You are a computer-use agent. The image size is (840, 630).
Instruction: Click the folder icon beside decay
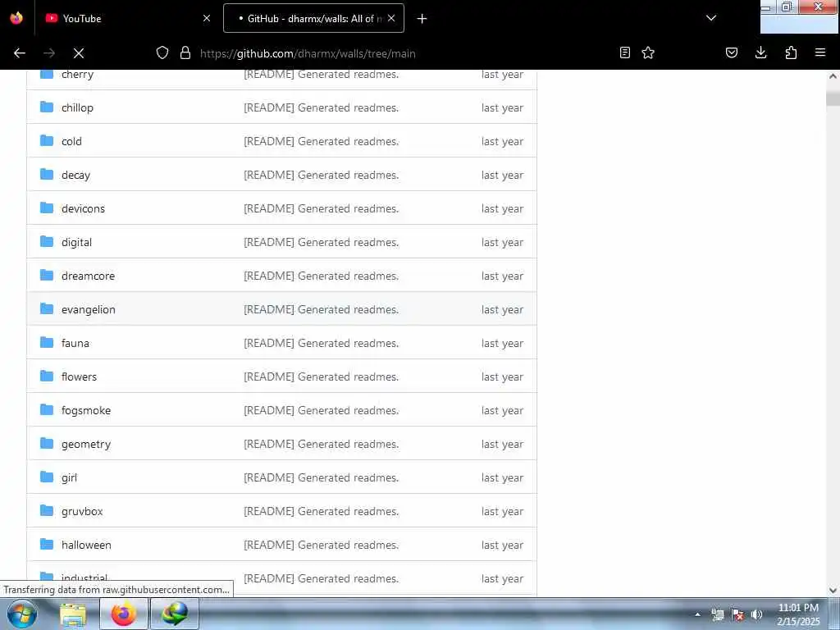coord(47,174)
